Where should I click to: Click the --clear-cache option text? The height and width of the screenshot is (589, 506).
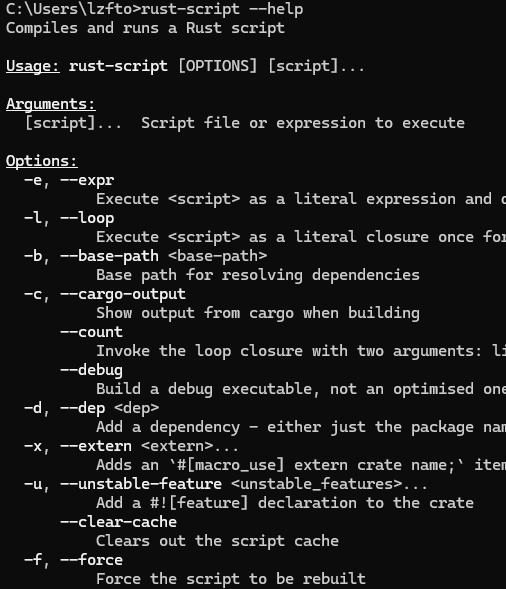(x=118, y=522)
